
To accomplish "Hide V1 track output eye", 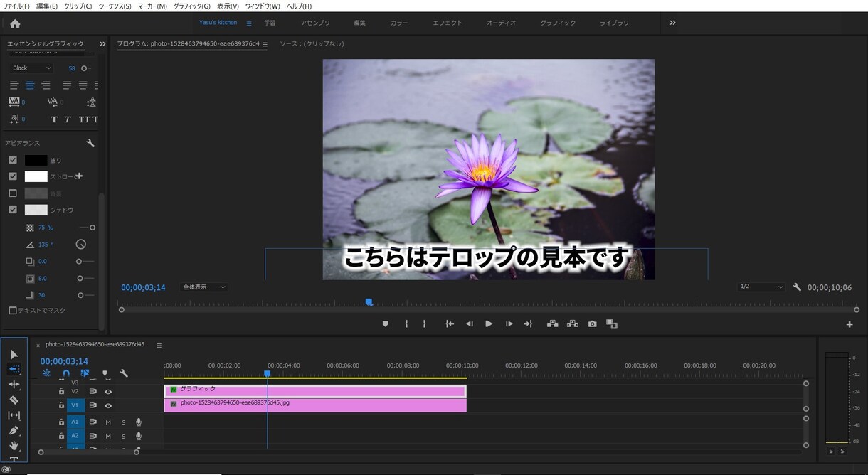I will point(108,405).
